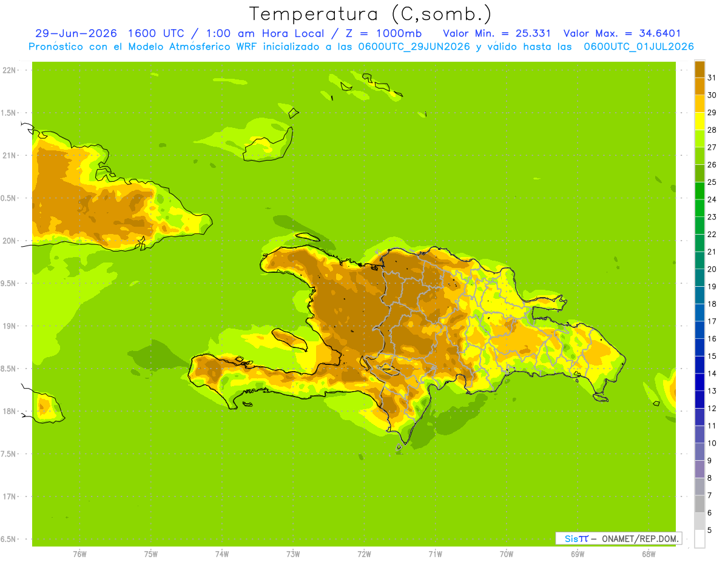Screen dimensions: 728x562
Task: Click the legend swatch between 26 and 27
Action: pyautogui.click(x=699, y=156)
